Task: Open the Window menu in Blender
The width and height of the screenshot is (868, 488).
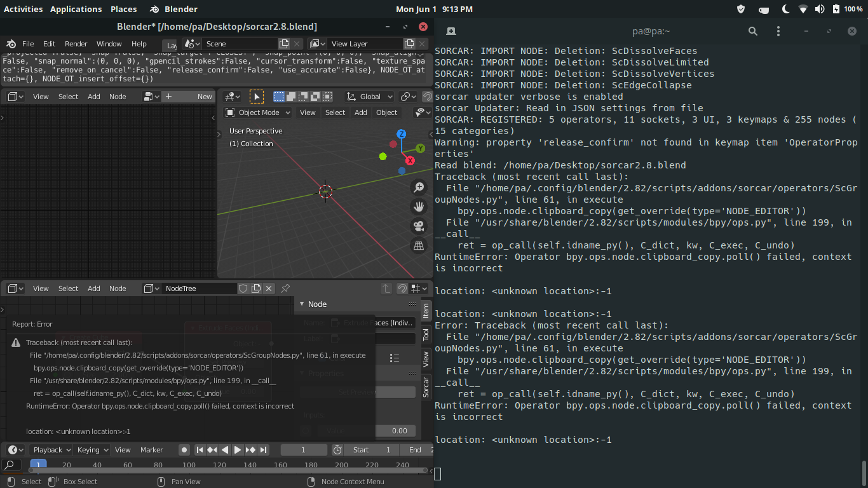Action: pyautogui.click(x=109, y=44)
